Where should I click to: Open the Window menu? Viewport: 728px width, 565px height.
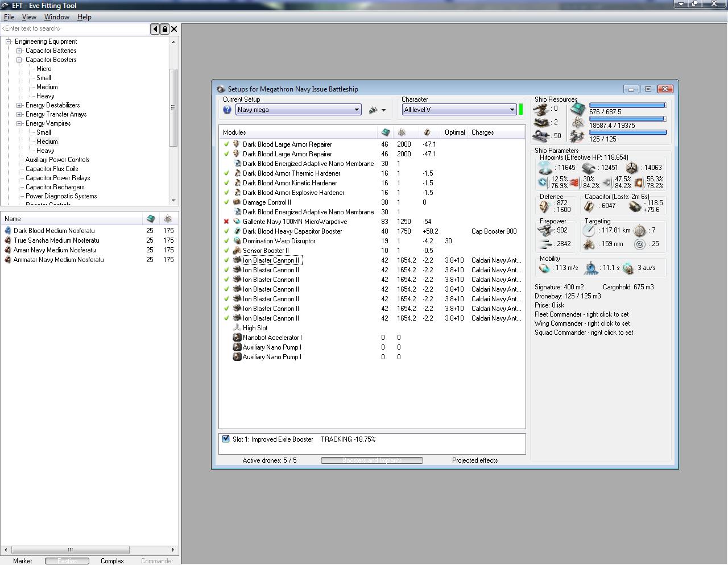coord(56,17)
